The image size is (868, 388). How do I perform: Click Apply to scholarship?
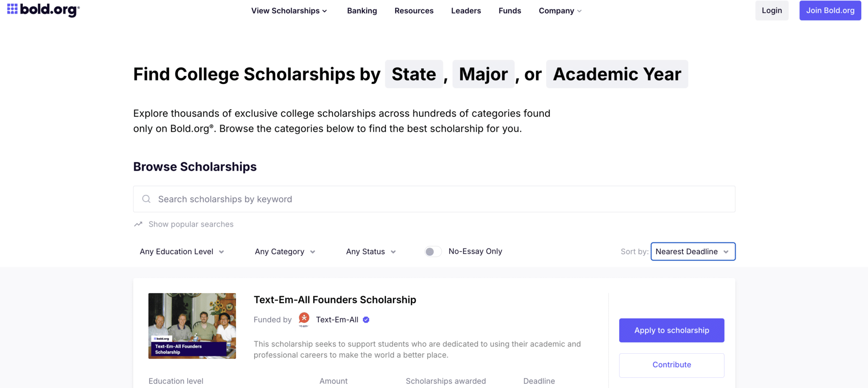pyautogui.click(x=671, y=330)
